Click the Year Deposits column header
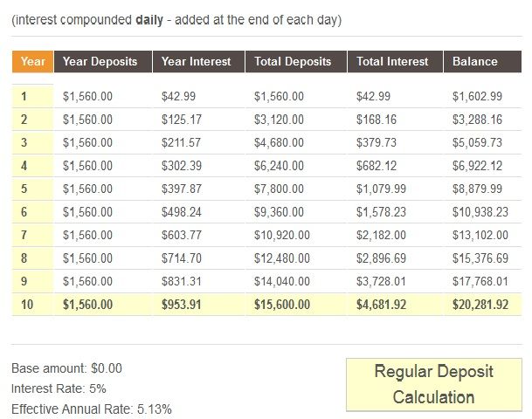 (x=100, y=62)
